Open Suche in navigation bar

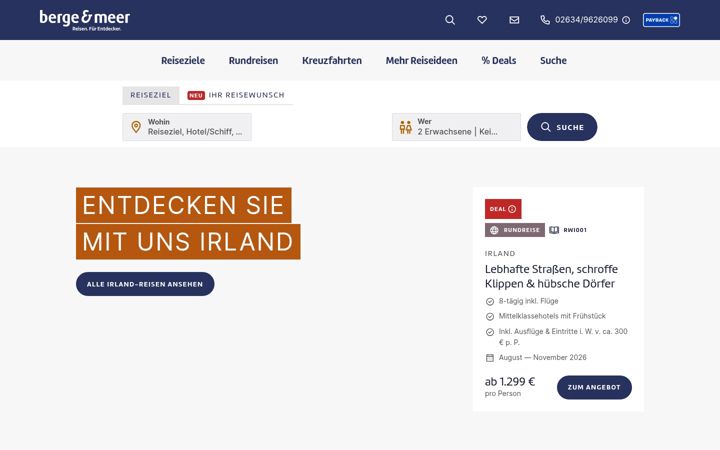click(x=553, y=61)
